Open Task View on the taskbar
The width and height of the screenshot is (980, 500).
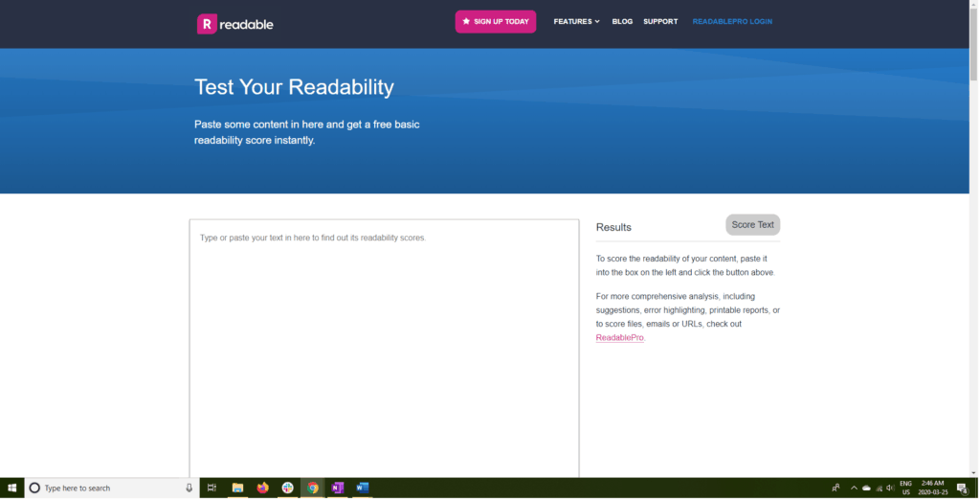pyautogui.click(x=212, y=489)
